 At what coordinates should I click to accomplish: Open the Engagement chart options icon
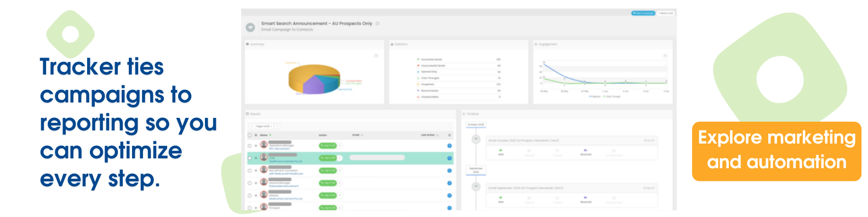coord(665,55)
